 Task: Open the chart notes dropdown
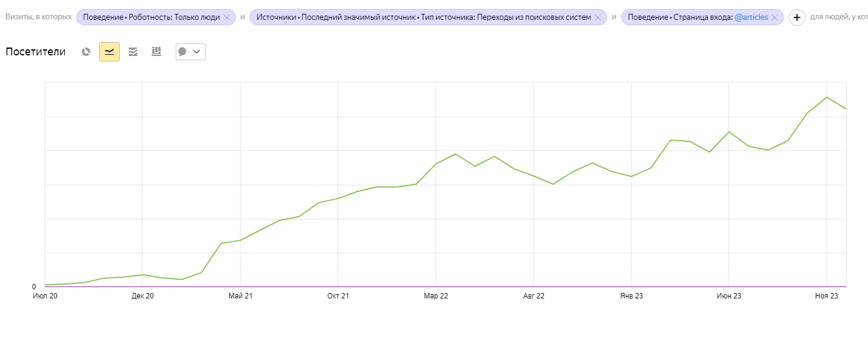pyautogui.click(x=190, y=52)
